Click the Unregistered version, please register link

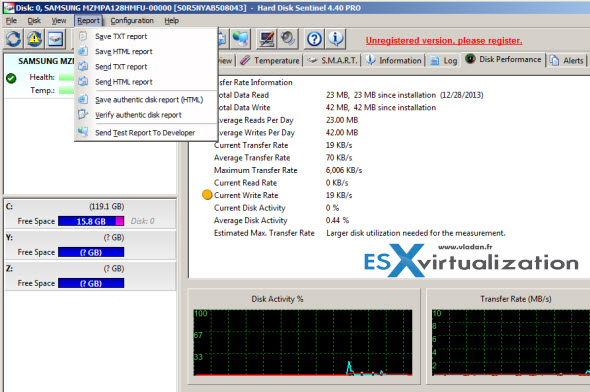pyautogui.click(x=444, y=41)
